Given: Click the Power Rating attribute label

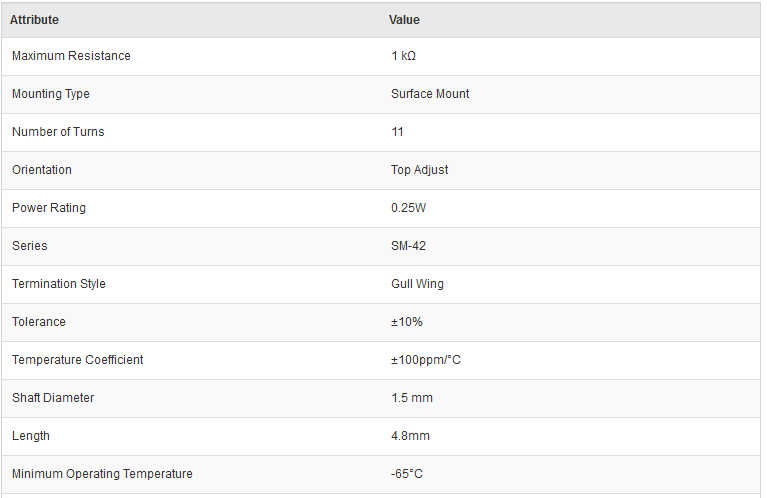Looking at the screenshot, I should (x=49, y=208).
